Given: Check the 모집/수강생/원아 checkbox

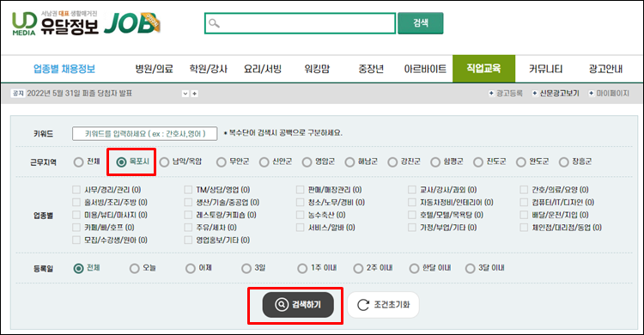Looking at the screenshot, I should pyautogui.click(x=76, y=240).
